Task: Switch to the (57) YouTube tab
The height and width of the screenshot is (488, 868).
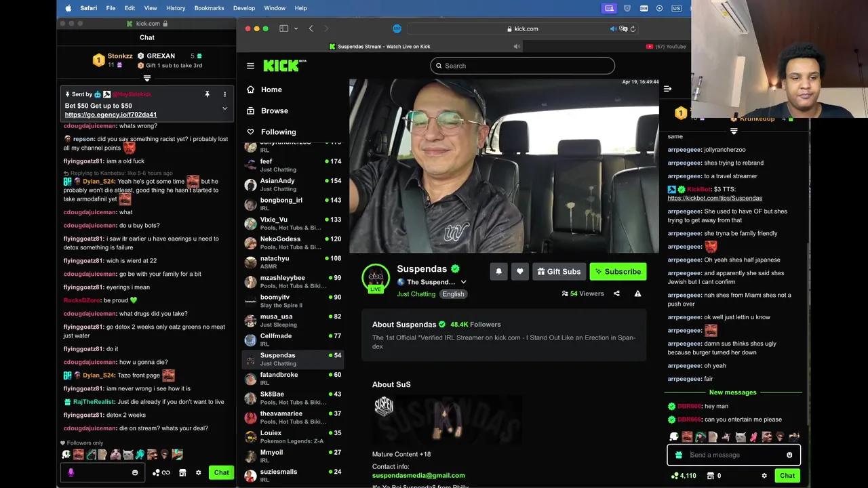Action: [666, 46]
